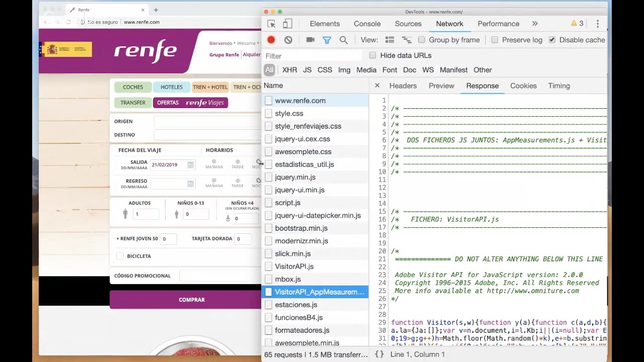The image size is (644, 362).
Task: Open a new browser tab
Action: 156,10
